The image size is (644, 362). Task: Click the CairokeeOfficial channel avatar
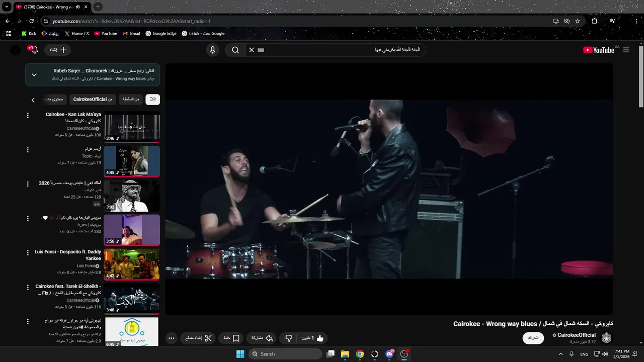[606, 338]
